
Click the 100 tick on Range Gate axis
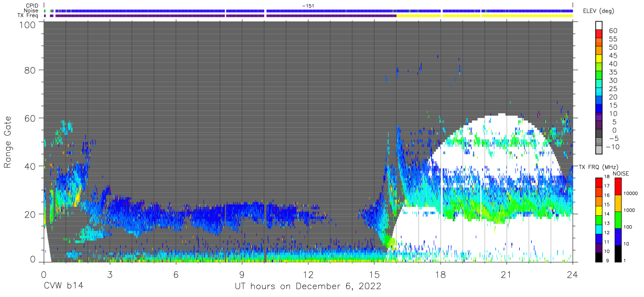27,25
